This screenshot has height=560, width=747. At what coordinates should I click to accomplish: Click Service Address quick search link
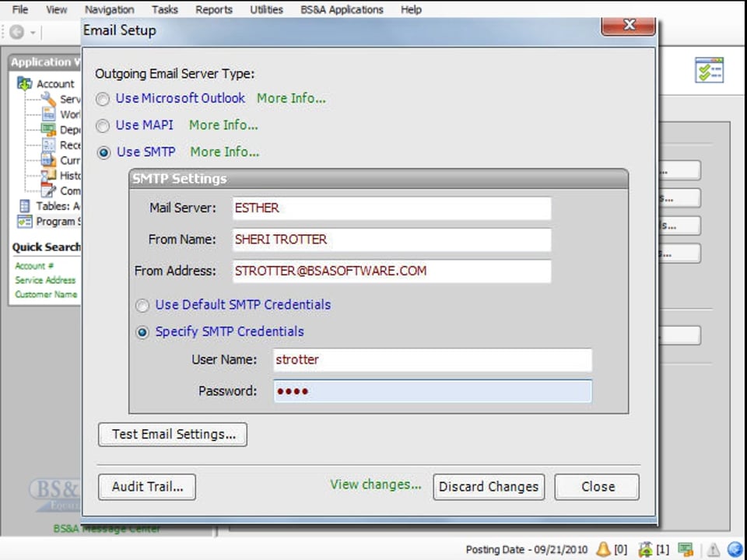tap(45, 280)
